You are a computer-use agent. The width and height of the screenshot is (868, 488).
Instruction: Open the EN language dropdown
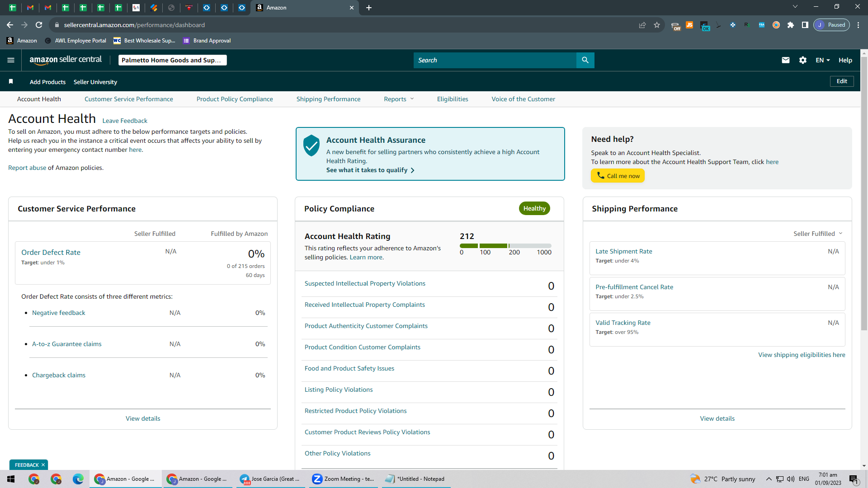coord(823,60)
